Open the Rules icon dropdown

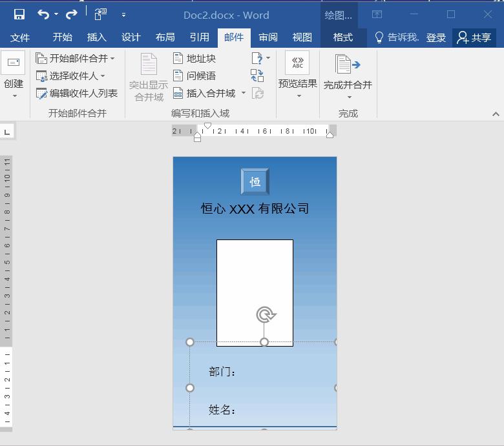tap(260, 59)
